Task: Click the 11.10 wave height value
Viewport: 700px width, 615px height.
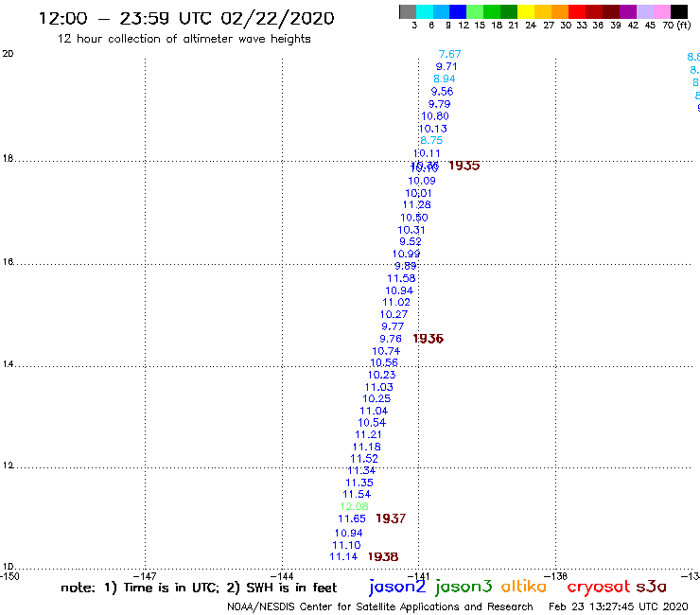Action: pos(346,546)
